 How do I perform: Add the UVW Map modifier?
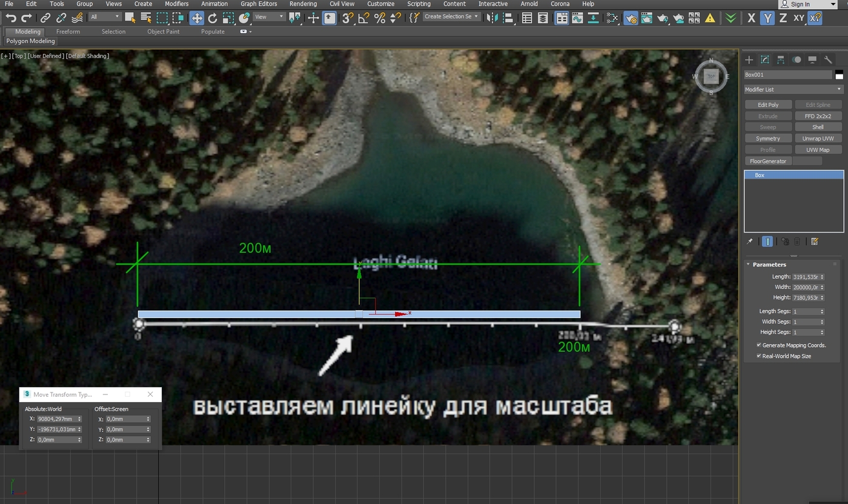(818, 150)
